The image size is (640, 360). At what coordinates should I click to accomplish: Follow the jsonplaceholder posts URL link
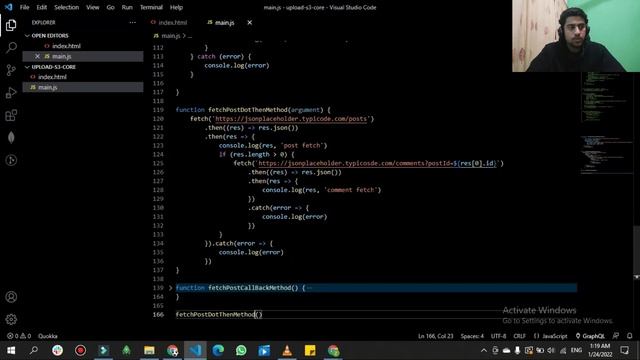coord(291,119)
